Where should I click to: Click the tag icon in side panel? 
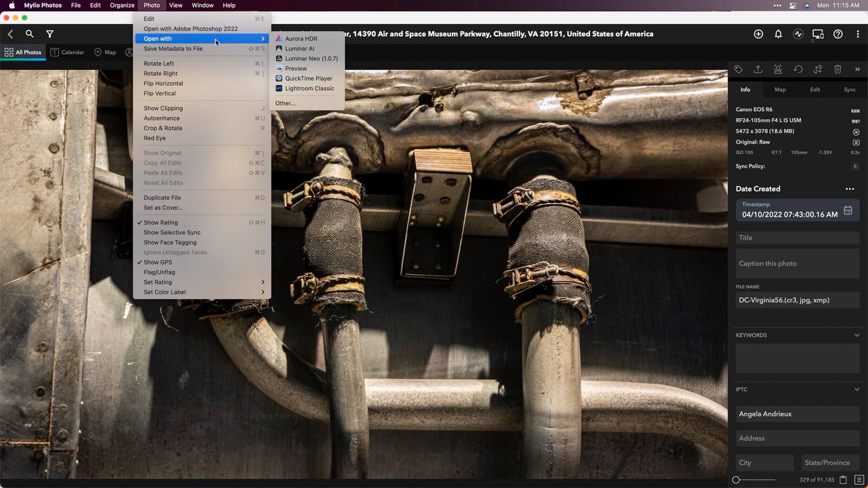click(x=738, y=69)
